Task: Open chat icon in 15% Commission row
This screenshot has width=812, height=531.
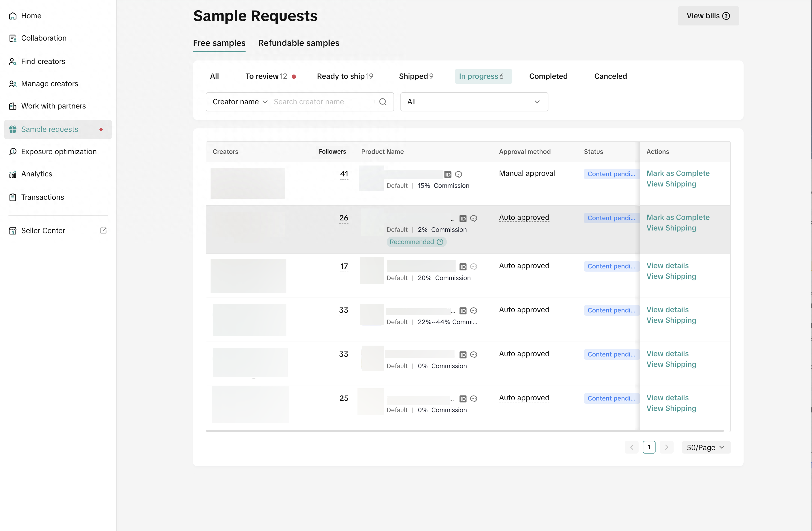Action: coord(459,174)
